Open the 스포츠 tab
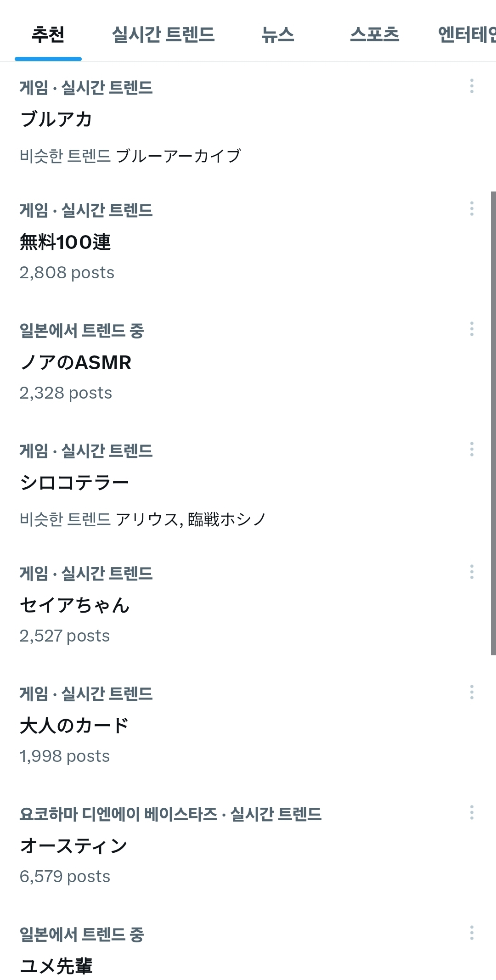This screenshot has height=980, width=496. [374, 34]
